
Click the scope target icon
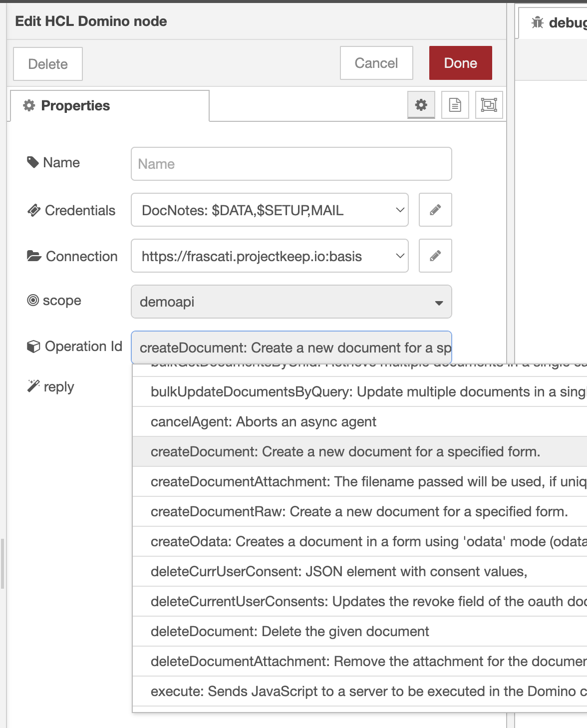33,300
